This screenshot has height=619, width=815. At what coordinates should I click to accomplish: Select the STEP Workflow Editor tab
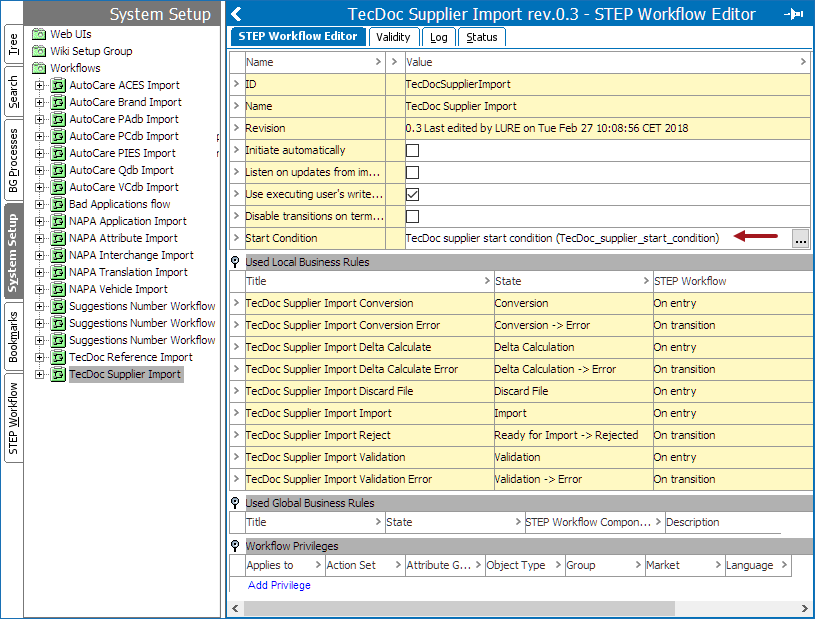pos(298,36)
